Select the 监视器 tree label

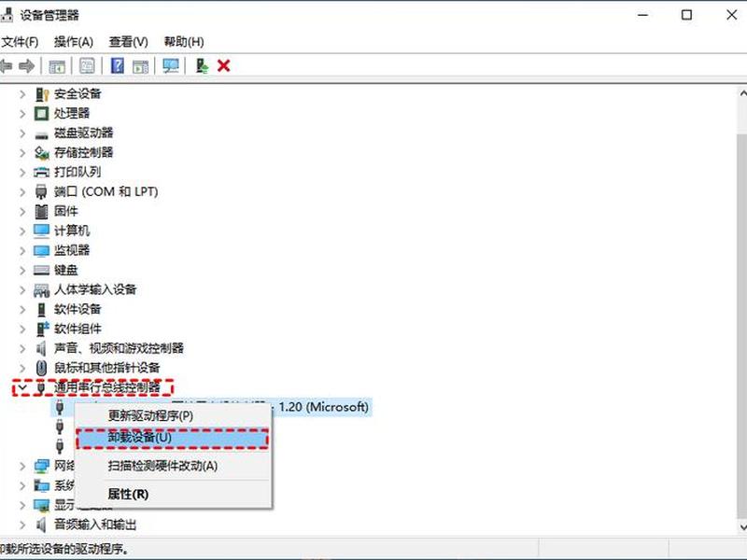pyautogui.click(x=72, y=250)
